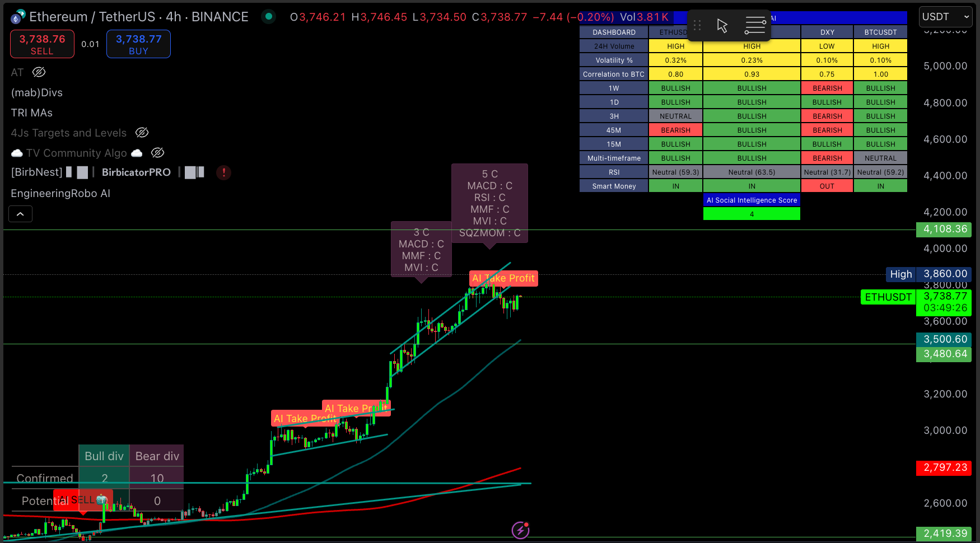Click the Bull div table header

[104, 456]
